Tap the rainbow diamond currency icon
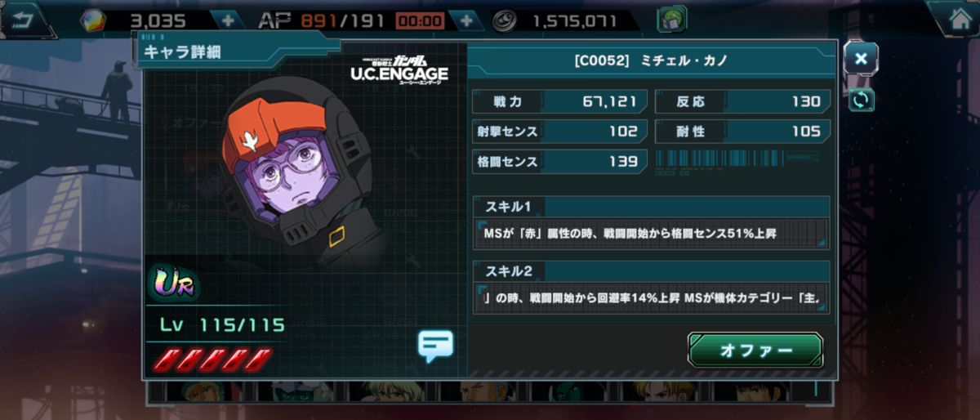 [x=92, y=20]
